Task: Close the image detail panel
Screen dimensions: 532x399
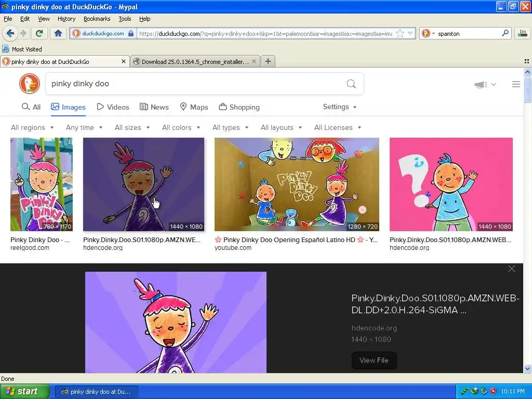Action: [x=512, y=269]
